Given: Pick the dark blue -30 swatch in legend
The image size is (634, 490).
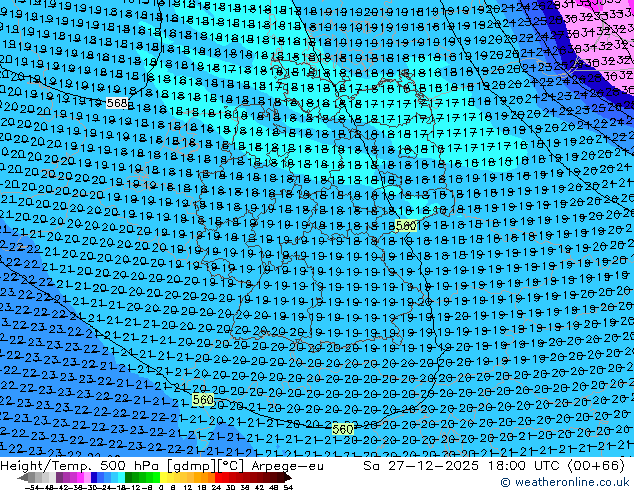Looking at the screenshot, I should (94, 478).
